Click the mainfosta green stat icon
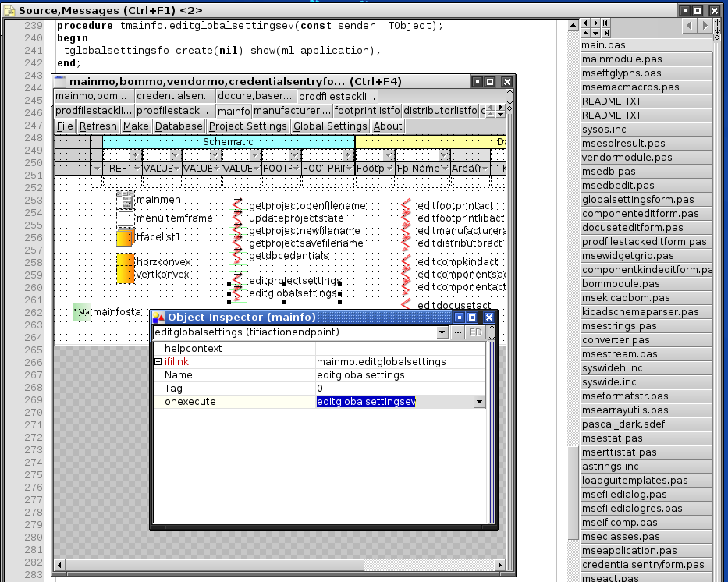 tap(82, 312)
